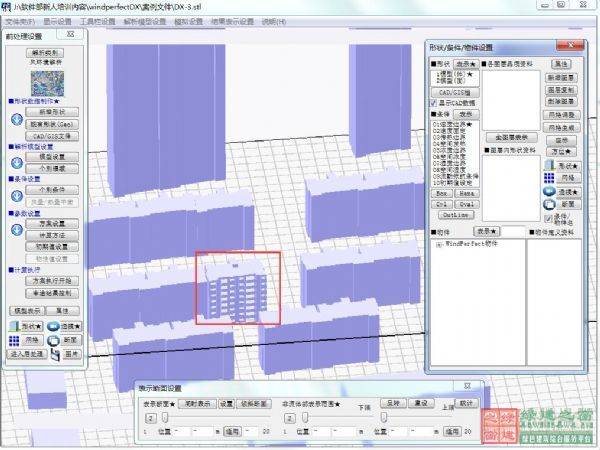Click the blue arrow icon beside 模型设置
The width and height of the screenshot is (600, 450).
16,163
